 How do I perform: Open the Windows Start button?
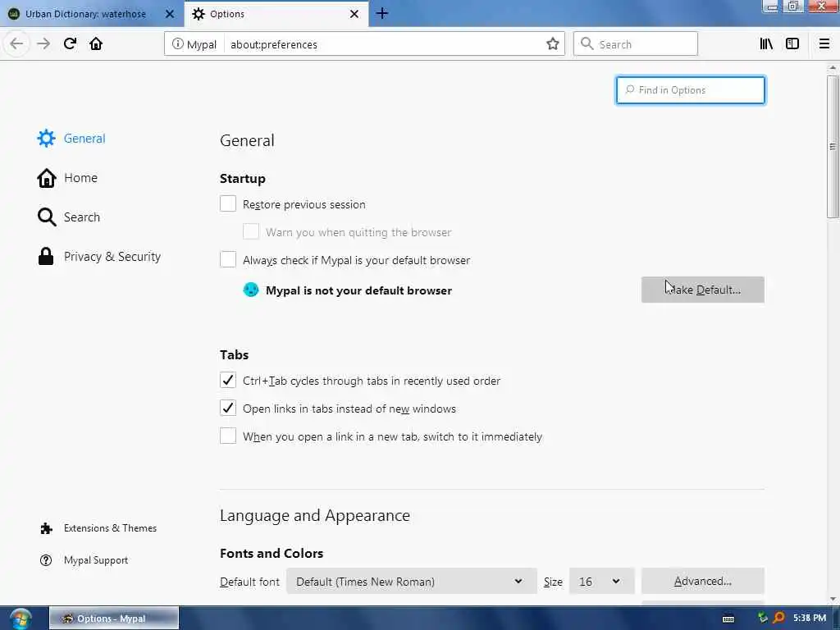click(21, 619)
